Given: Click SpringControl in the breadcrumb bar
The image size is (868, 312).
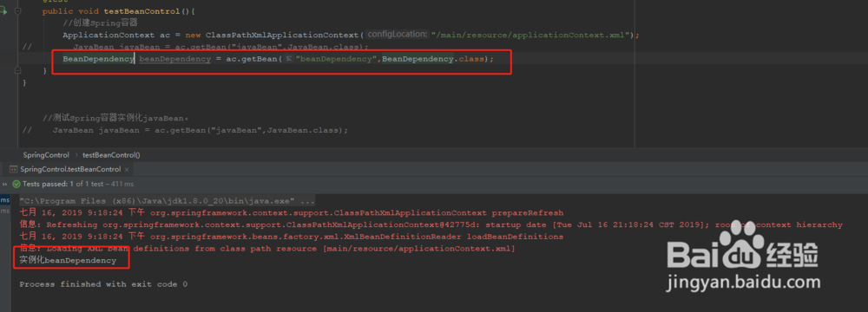Looking at the screenshot, I should tap(46, 155).
